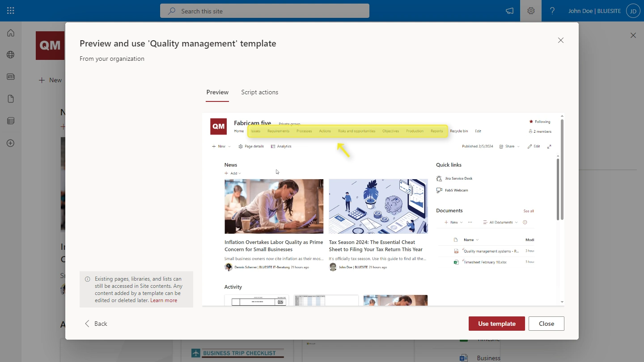Viewport: 644px width, 362px height.
Task: Open Fab5 Webcam quick link
Action: point(452,190)
